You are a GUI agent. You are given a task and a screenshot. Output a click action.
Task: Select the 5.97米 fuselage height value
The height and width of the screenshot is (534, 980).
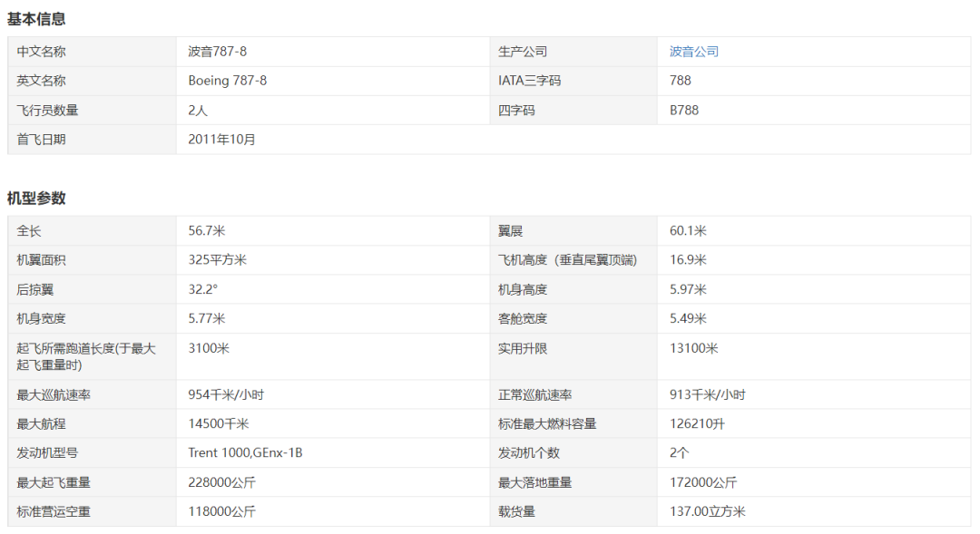point(688,290)
